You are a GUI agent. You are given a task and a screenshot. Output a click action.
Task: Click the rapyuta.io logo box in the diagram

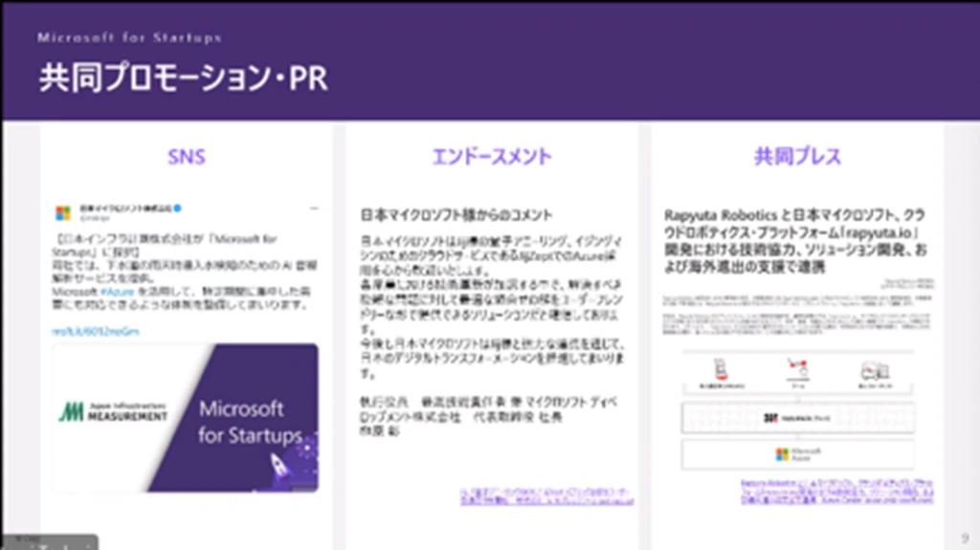tap(797, 417)
